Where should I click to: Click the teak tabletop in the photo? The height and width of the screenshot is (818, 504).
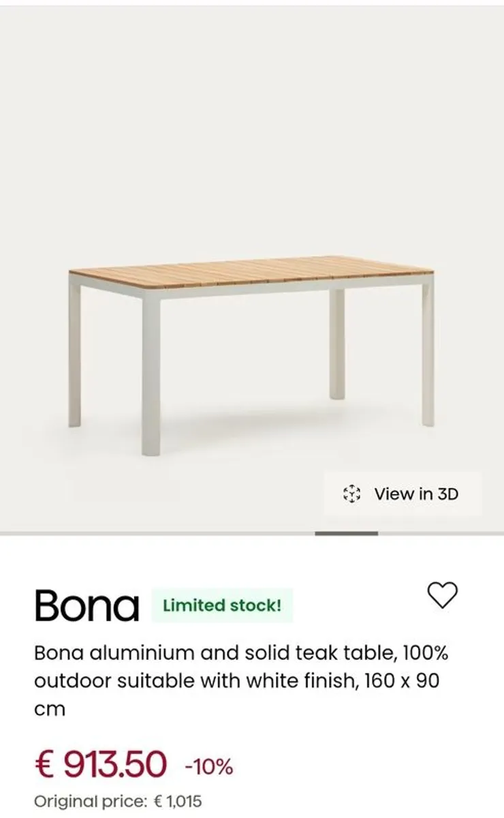[252, 271]
